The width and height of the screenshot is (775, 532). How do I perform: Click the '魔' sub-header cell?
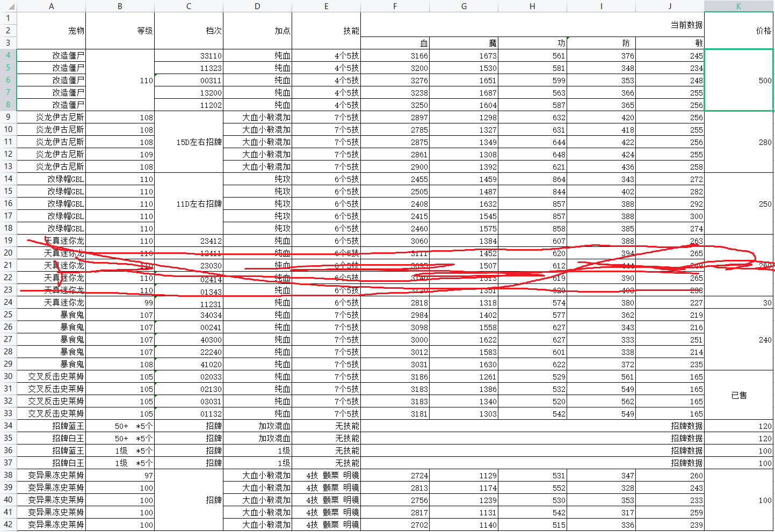coord(463,43)
